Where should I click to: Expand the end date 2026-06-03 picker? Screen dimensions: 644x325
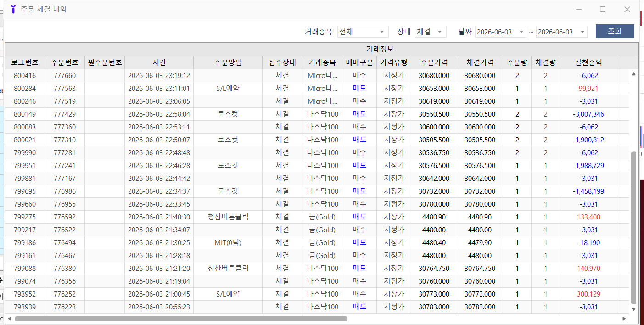click(x=582, y=32)
